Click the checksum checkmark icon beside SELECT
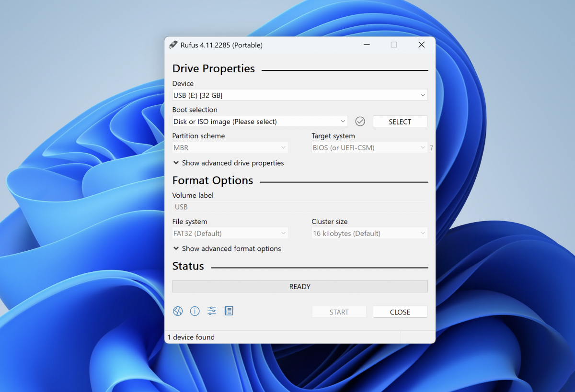 (360, 122)
